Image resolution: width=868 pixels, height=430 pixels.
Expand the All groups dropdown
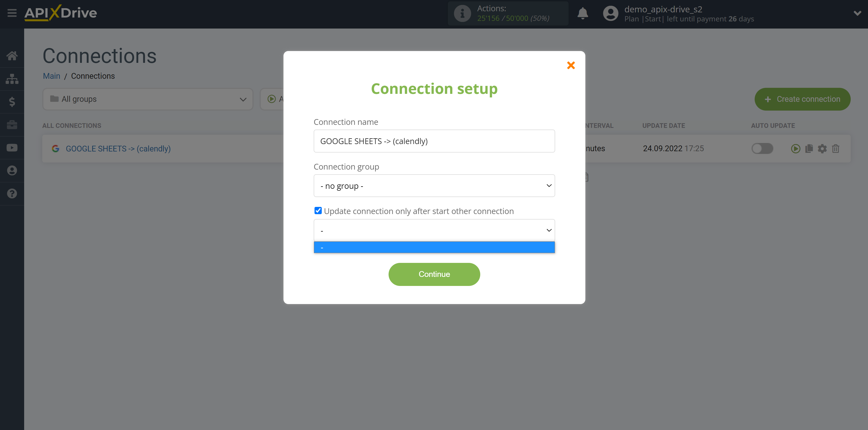click(x=146, y=99)
